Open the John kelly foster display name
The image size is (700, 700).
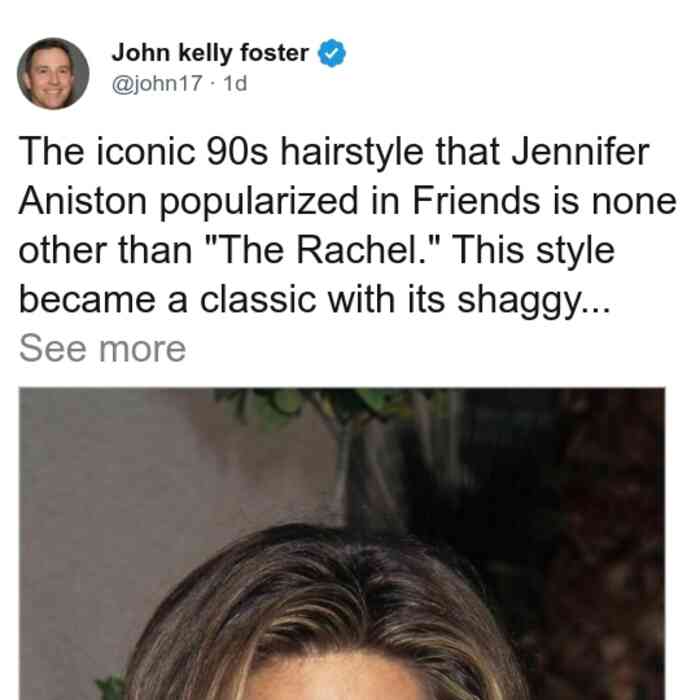click(210, 53)
